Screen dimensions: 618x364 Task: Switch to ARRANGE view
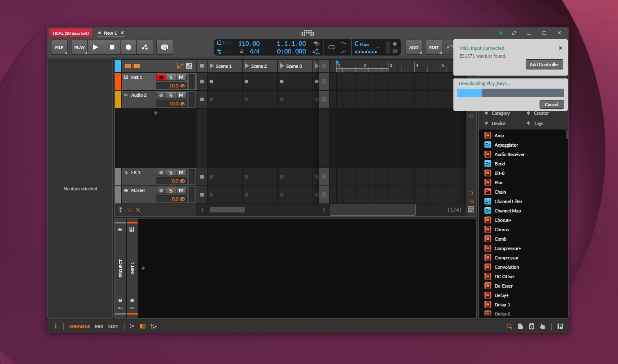point(80,326)
